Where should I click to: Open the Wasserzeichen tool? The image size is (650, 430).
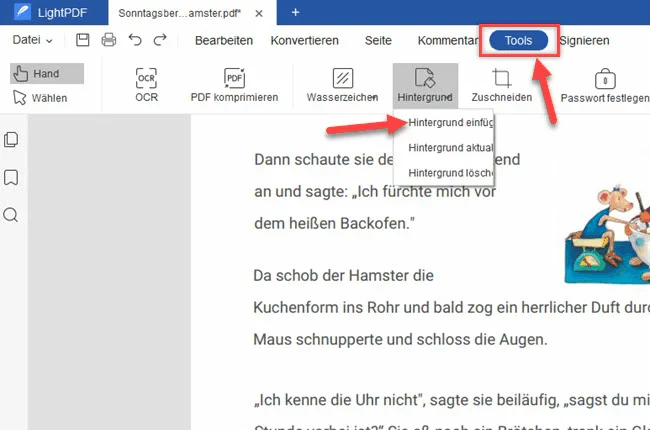342,85
